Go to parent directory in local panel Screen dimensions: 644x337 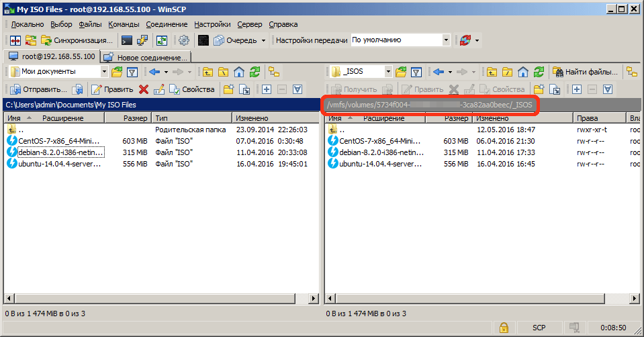[208, 72]
